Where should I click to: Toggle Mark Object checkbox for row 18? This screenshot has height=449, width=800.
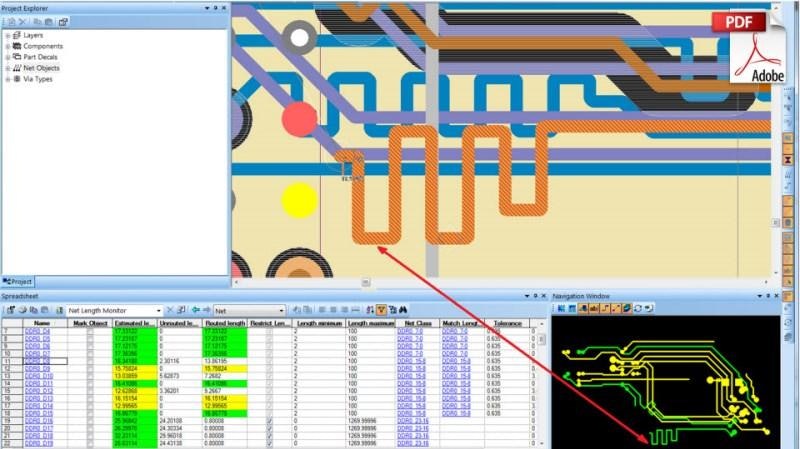coord(90,413)
